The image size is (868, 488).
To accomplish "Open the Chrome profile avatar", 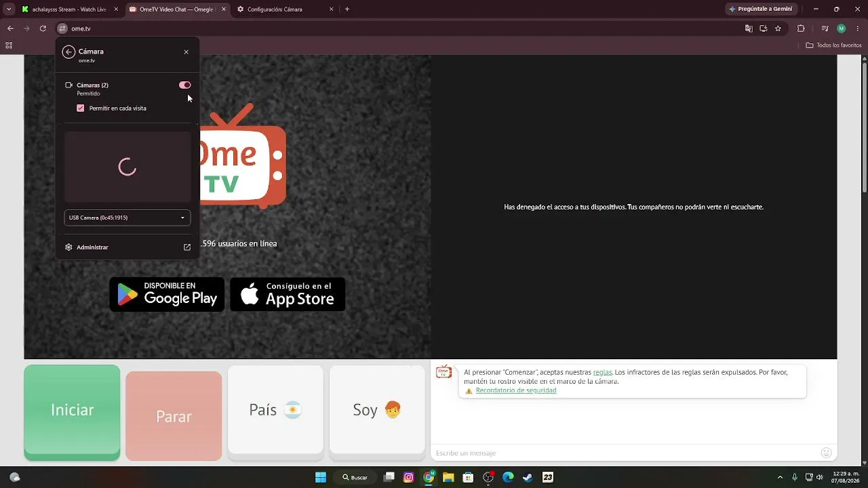I will 841,28.
